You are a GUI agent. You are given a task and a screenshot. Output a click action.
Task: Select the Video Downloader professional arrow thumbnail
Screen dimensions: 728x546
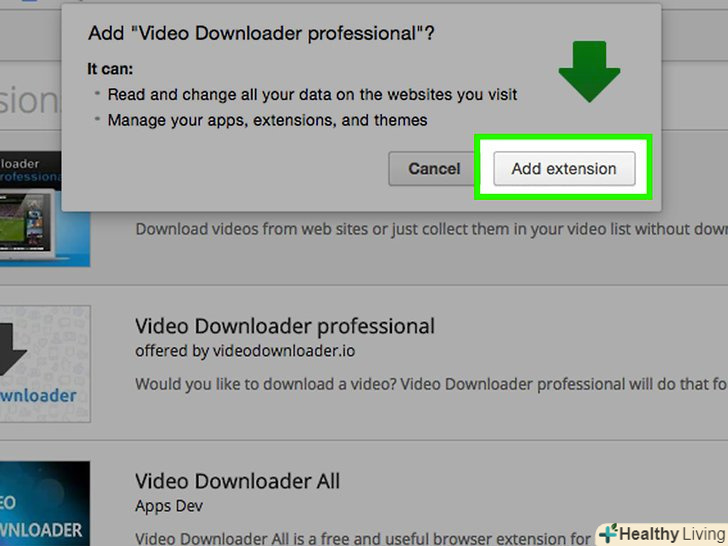(x=45, y=364)
